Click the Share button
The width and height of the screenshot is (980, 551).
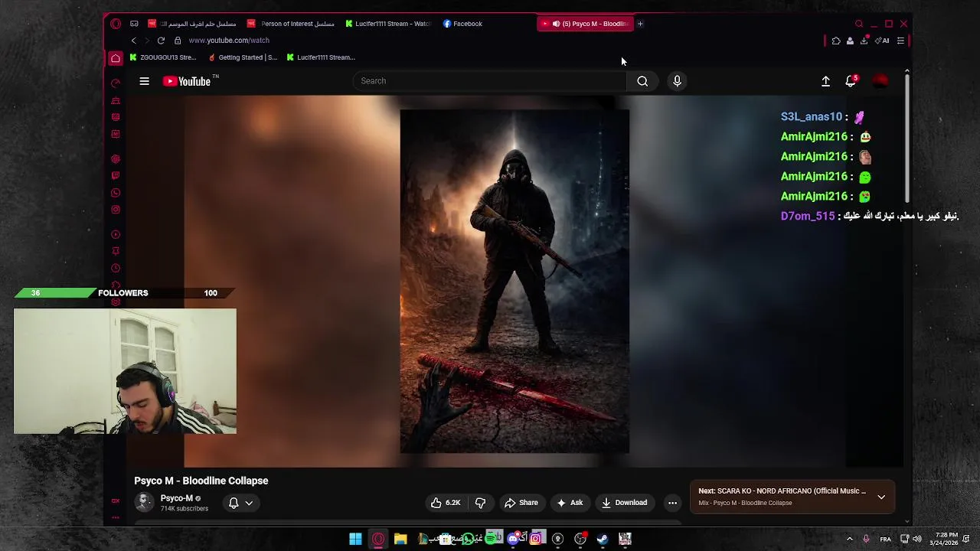521,503
